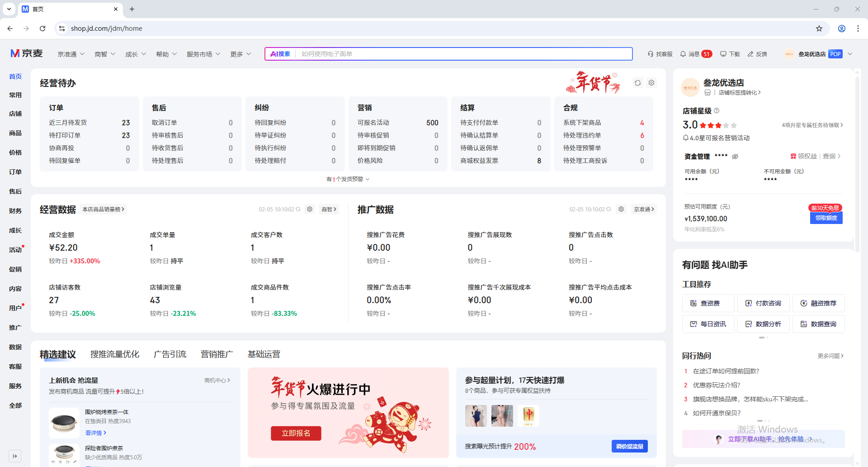Click the 立即报名 button
868x467 pixels.
(296, 433)
